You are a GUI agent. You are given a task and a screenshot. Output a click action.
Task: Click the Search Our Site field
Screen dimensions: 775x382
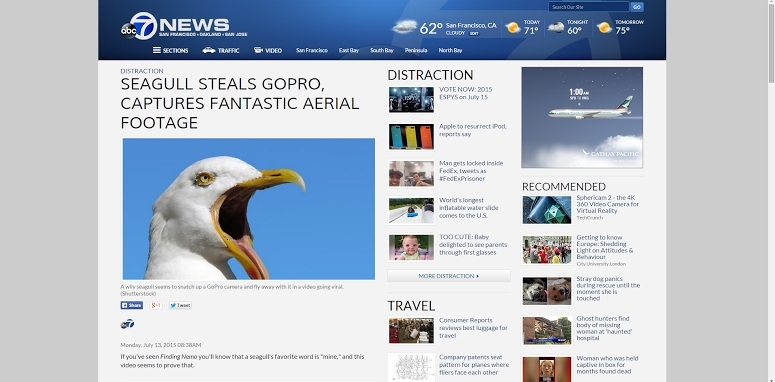pos(588,7)
